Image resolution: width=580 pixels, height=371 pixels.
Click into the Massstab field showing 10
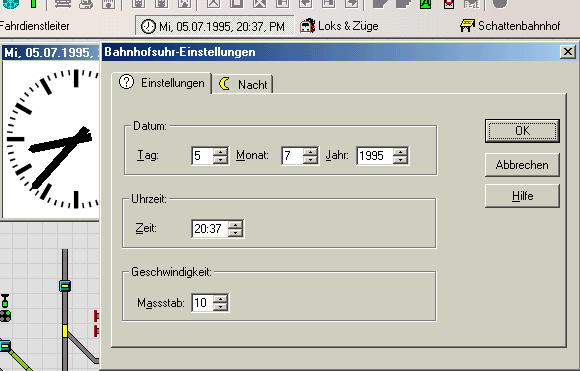(x=202, y=303)
